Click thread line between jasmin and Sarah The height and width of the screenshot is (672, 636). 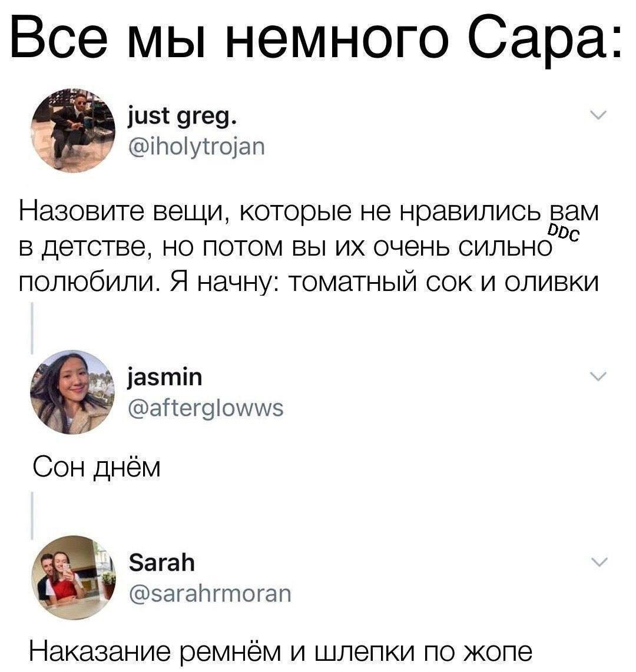click(x=32, y=515)
